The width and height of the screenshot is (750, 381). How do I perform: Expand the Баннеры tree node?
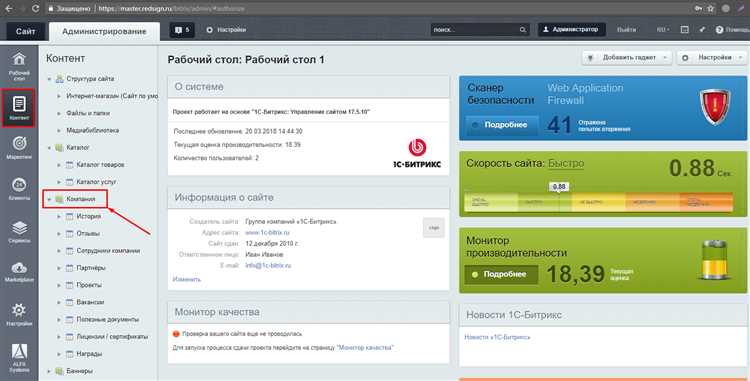49,371
